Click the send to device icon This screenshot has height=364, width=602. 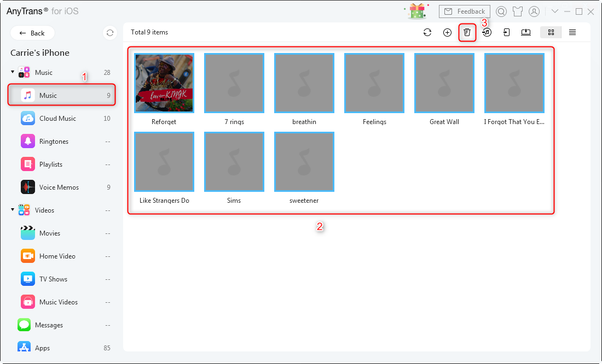pos(506,33)
